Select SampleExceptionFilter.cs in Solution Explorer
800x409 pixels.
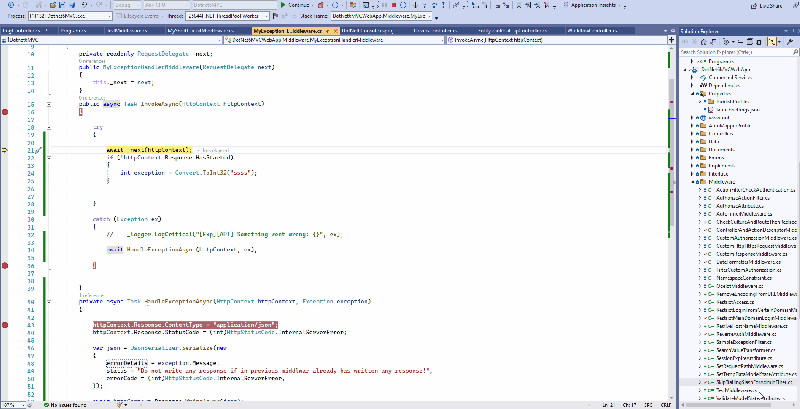[745, 342]
